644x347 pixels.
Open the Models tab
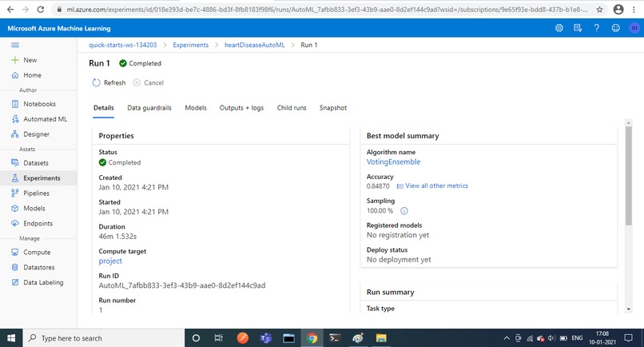[x=196, y=108]
